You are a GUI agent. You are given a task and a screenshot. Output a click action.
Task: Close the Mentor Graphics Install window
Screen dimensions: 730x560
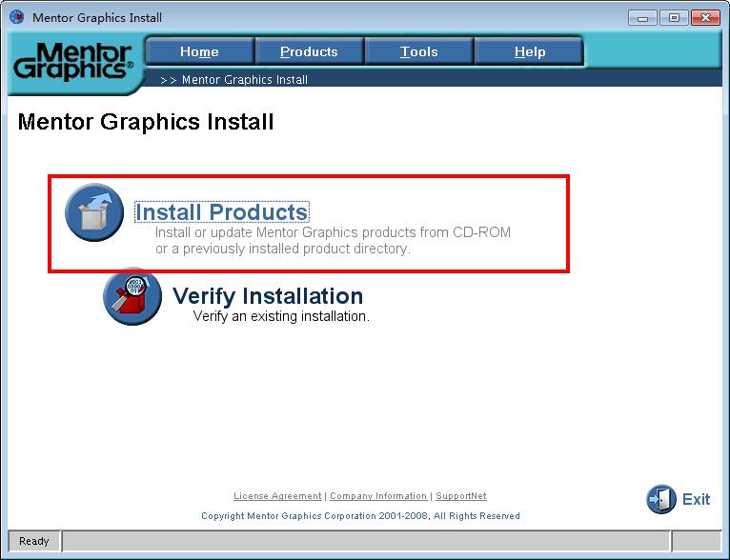705,19
